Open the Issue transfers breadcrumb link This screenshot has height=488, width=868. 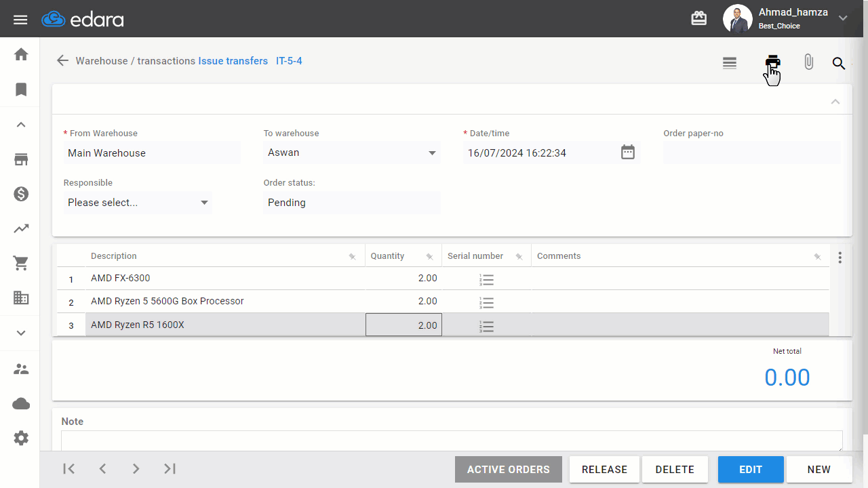233,61
